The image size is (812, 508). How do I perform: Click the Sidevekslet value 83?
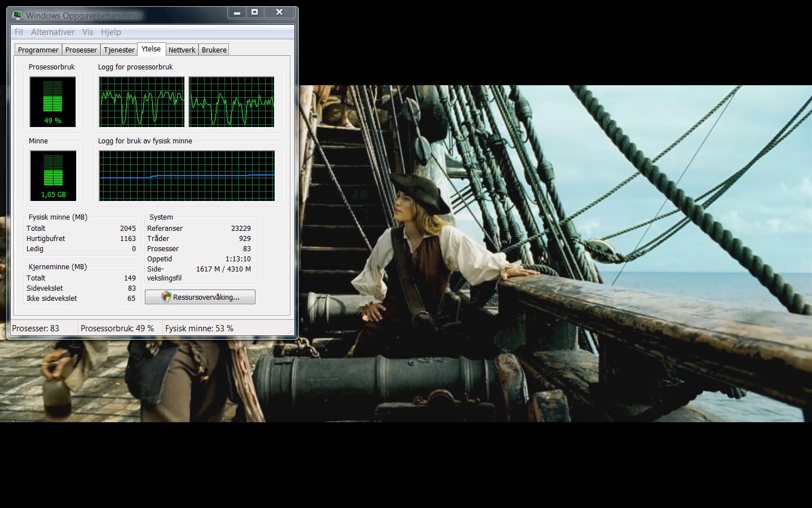(132, 288)
